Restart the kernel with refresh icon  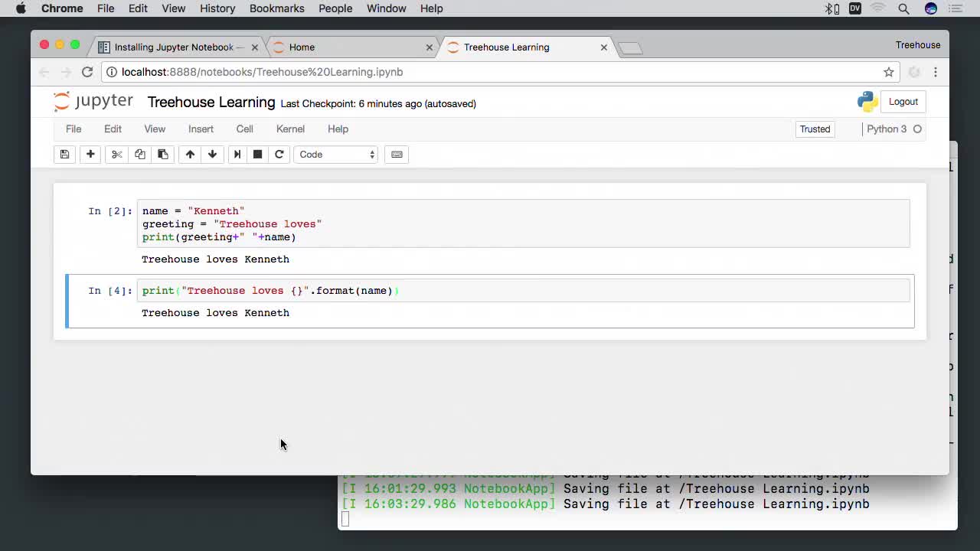point(279,155)
